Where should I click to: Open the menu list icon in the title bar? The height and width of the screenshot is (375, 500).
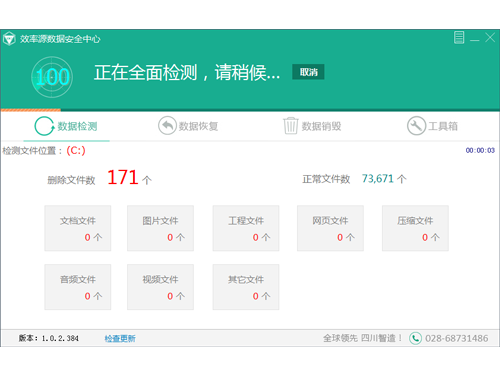(459, 38)
